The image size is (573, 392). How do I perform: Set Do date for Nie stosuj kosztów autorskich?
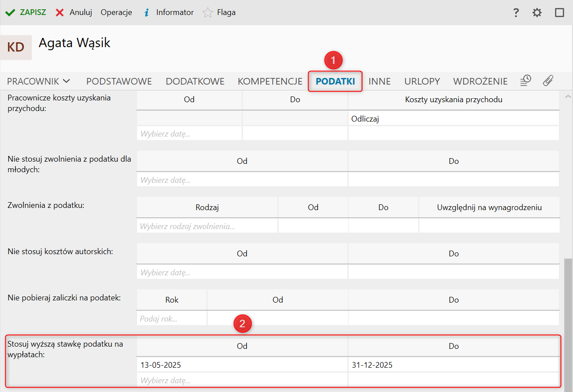coord(454,272)
